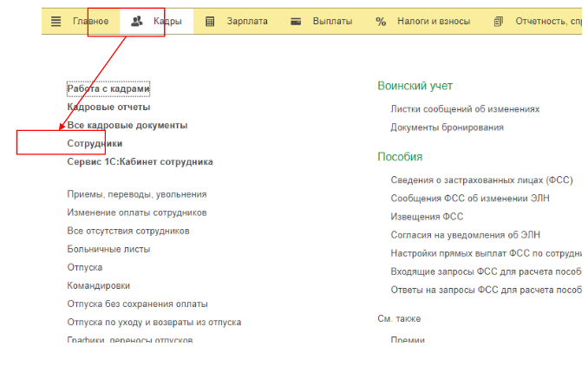Image resolution: width=588 pixels, height=379 pixels.
Task: Click the percent icon beside Налоги и взносы
Action: pos(381,22)
